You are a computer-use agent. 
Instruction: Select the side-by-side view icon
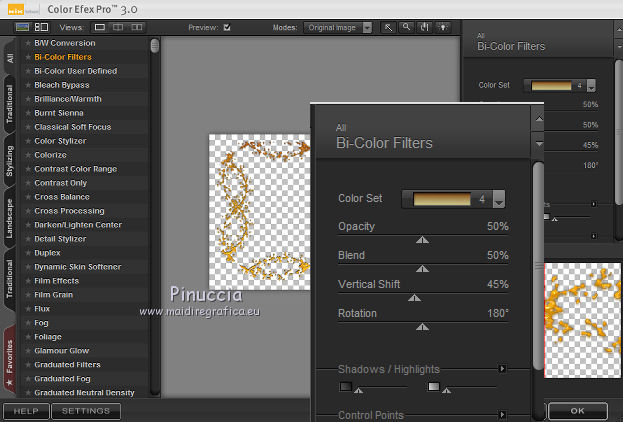pos(137,27)
